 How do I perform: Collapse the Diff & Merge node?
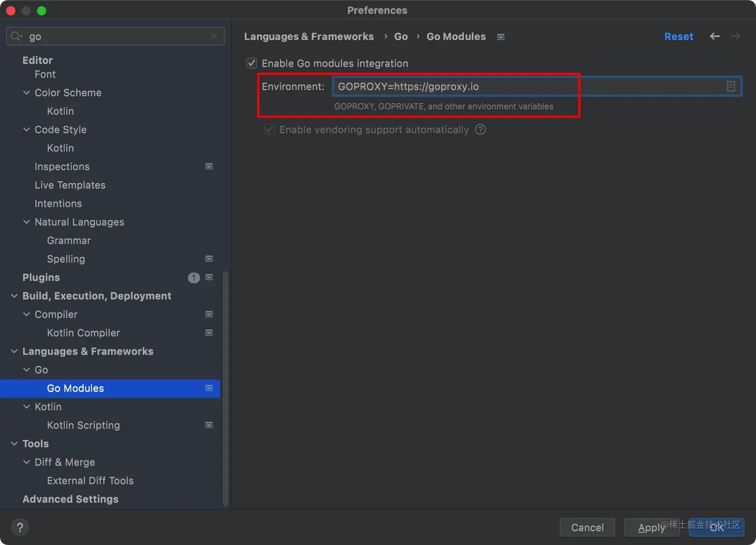(x=26, y=462)
